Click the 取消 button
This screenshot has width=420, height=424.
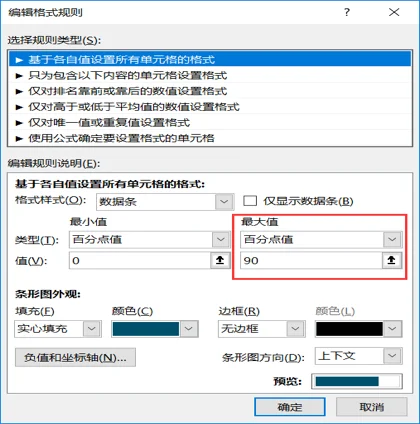[x=372, y=407]
